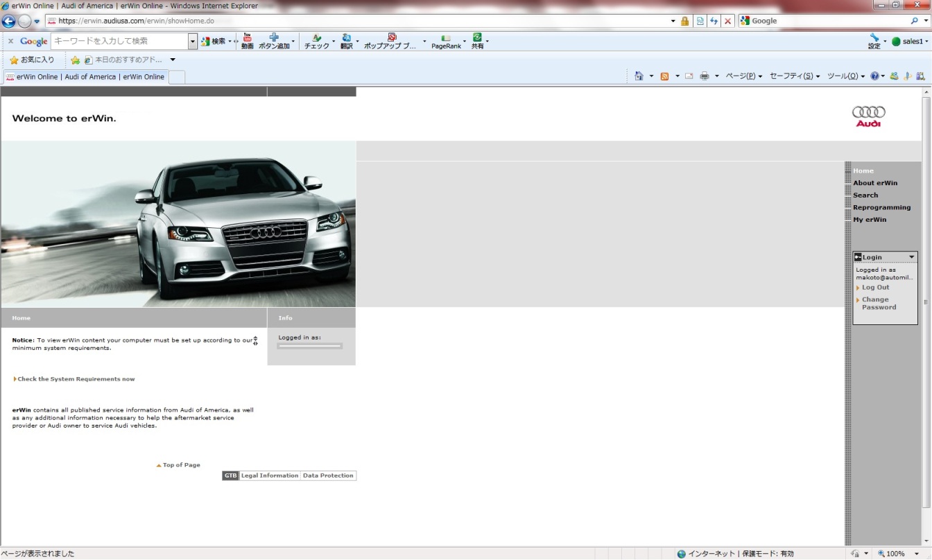Image resolution: width=932 pixels, height=560 pixels.
Task: Open Search in the erWin sidebar
Action: point(865,195)
